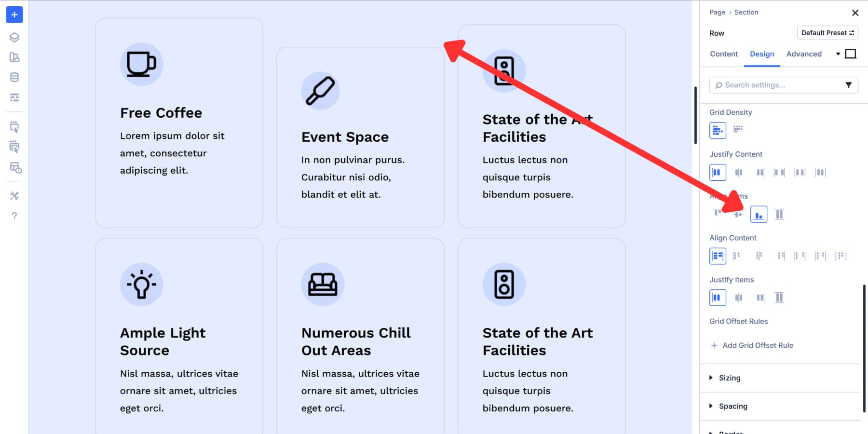Open the help question mark icon
This screenshot has width=868, height=434.
click(14, 216)
